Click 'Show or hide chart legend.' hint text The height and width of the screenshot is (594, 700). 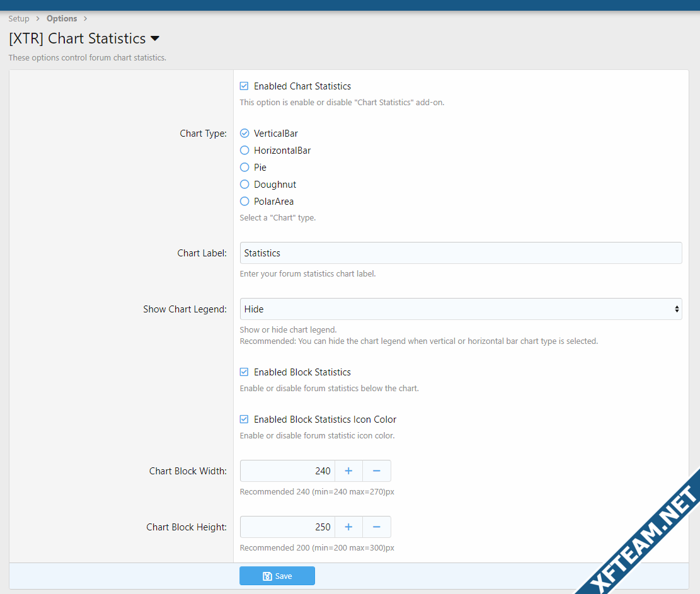coord(289,330)
